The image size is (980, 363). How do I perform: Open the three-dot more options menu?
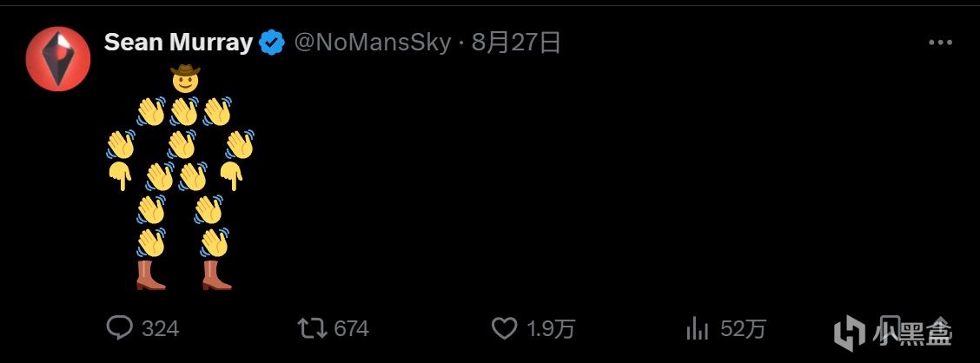click(940, 43)
